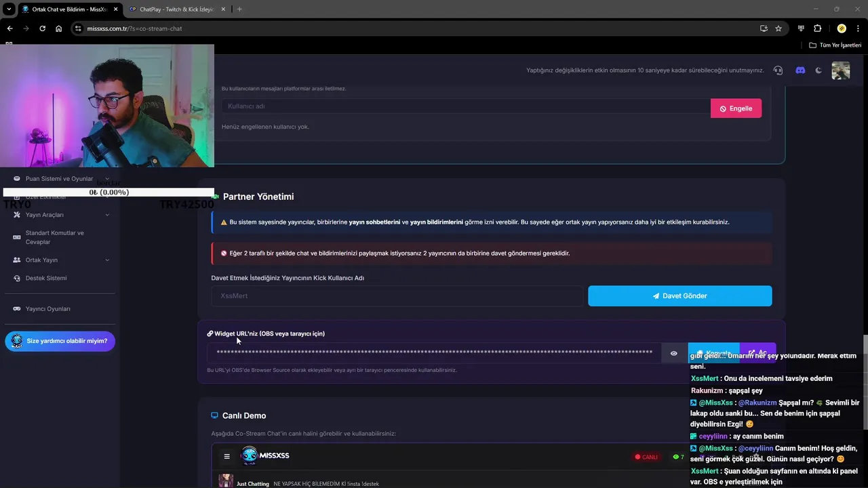Image resolution: width=868 pixels, height=488 pixels.
Task: Click the ceyyliinn username in the chat overlay
Action: pyautogui.click(x=713, y=436)
